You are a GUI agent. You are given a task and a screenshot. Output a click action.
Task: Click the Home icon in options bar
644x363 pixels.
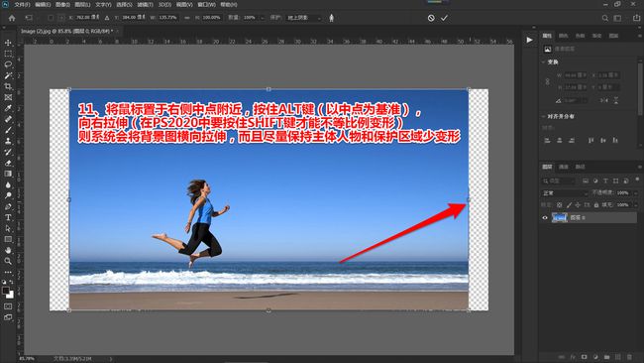point(12,18)
